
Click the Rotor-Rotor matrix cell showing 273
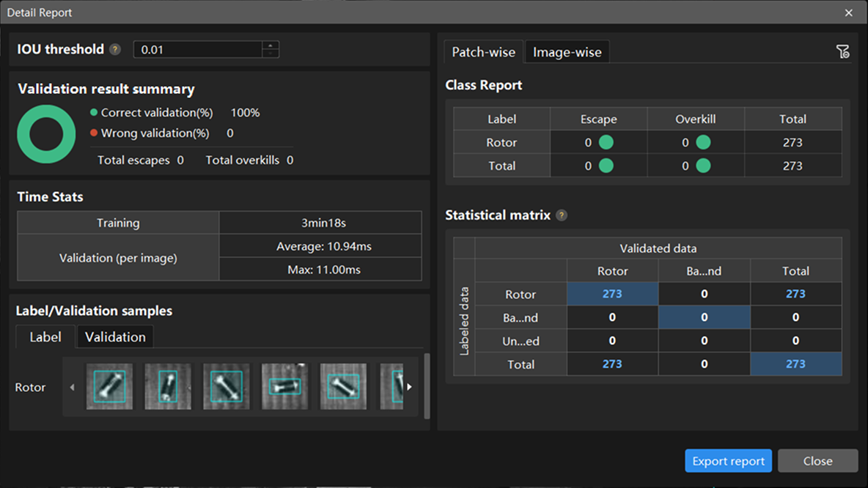(612, 294)
